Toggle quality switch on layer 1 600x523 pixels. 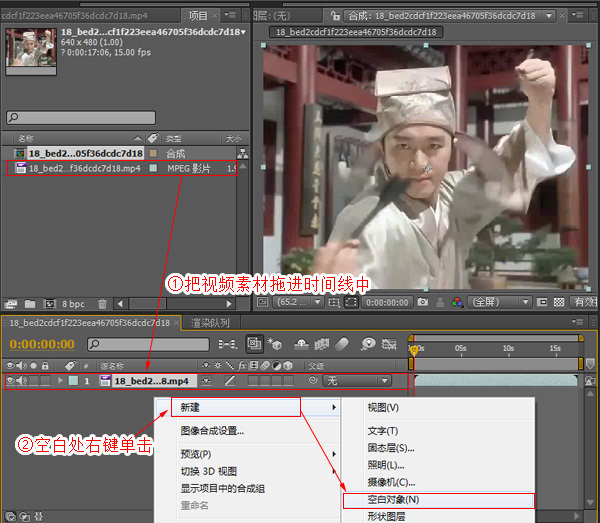click(230, 381)
